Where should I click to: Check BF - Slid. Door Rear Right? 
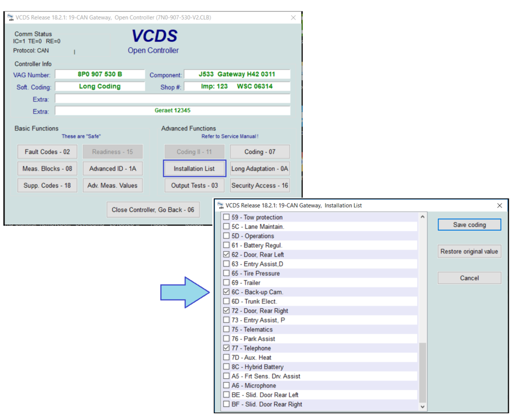[226, 404]
